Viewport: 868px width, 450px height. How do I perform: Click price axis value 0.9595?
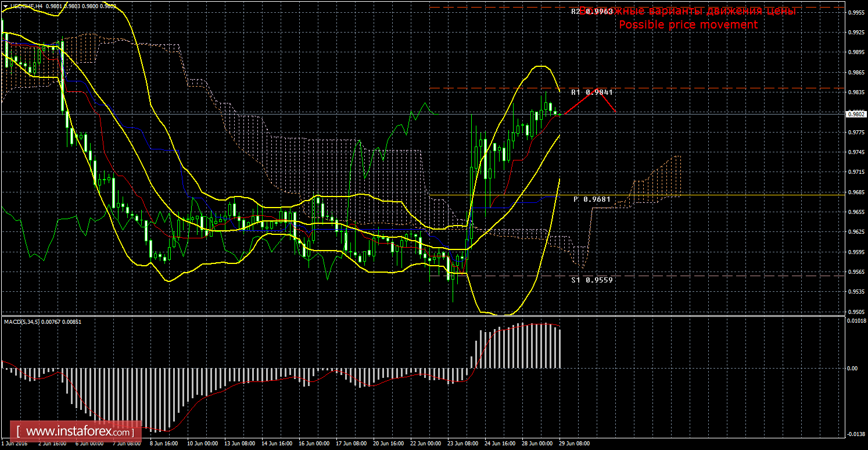click(x=855, y=252)
